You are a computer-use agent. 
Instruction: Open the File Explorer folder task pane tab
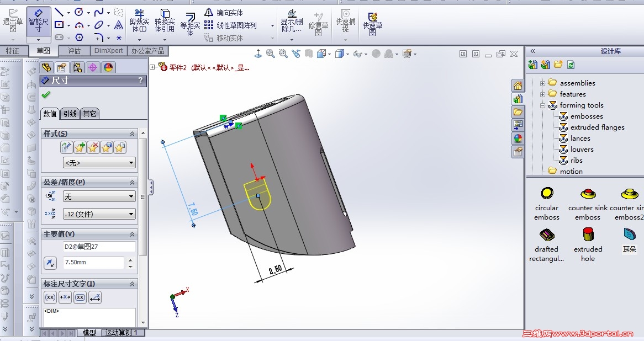(518, 111)
